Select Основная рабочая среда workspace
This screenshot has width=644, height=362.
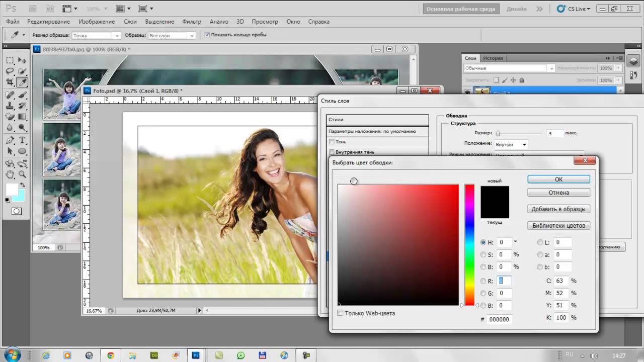point(461,9)
